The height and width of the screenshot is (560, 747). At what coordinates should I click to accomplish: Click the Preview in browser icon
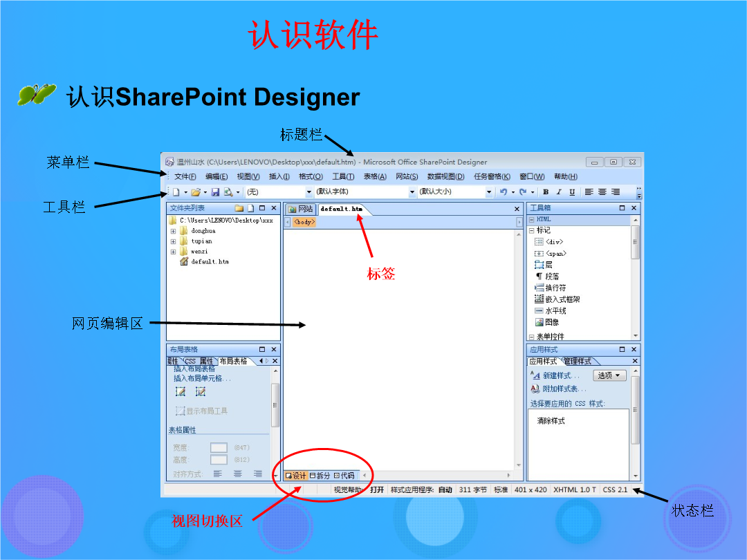point(228,192)
